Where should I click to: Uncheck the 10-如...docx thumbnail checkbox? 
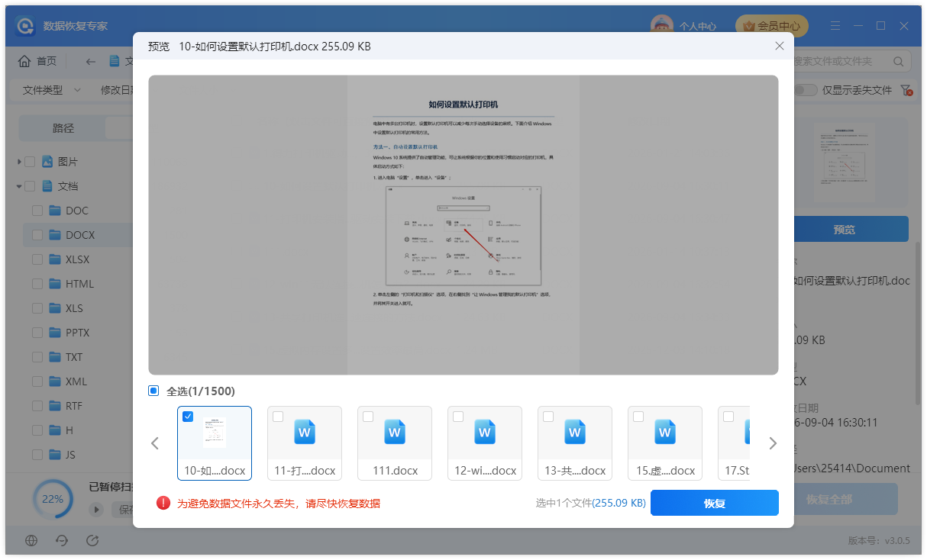188,417
